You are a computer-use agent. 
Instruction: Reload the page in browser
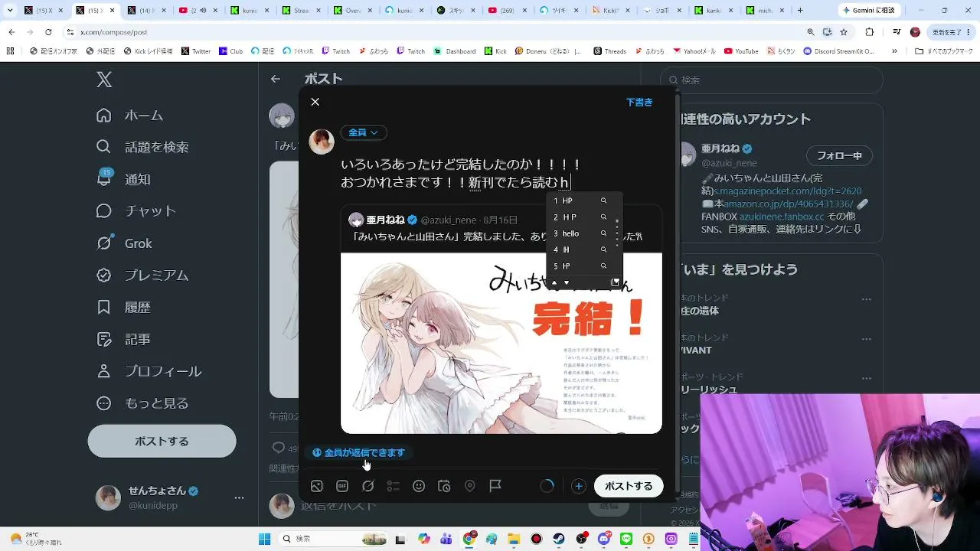coord(48,32)
